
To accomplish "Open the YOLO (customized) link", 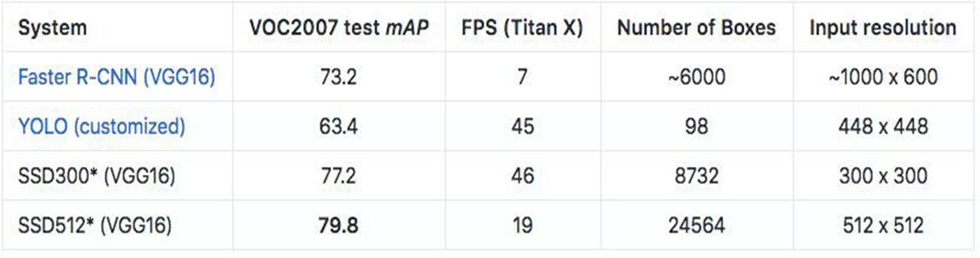I will [102, 126].
